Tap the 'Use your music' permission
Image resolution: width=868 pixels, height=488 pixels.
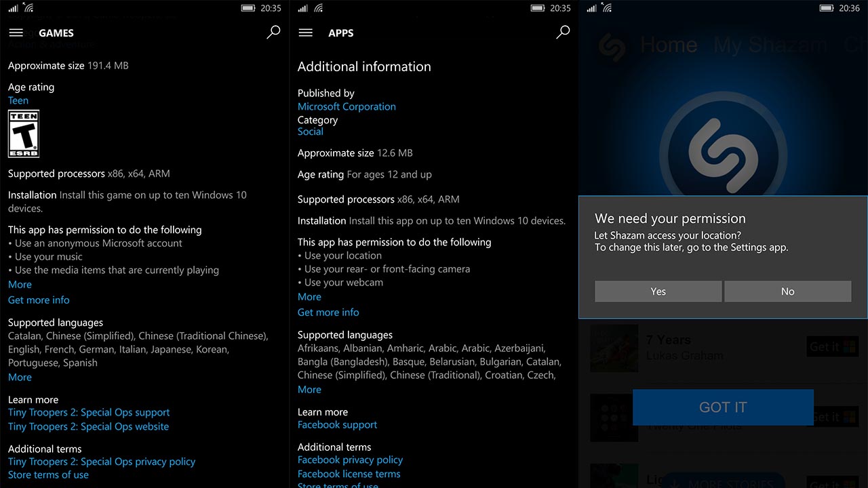tap(45, 257)
